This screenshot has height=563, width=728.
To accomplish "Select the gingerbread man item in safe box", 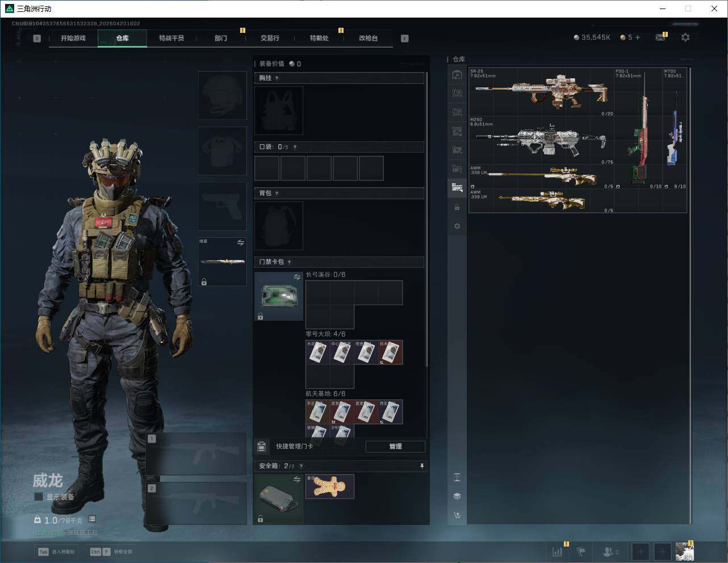I will [x=330, y=486].
